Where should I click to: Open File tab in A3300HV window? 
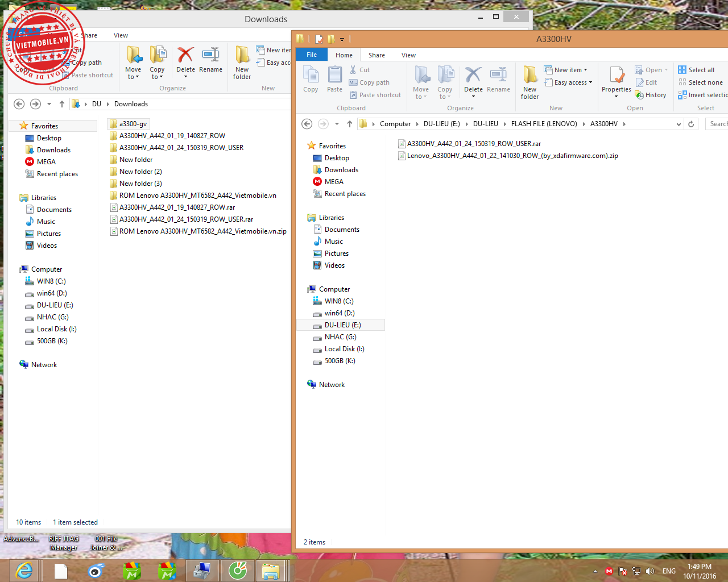(x=312, y=55)
